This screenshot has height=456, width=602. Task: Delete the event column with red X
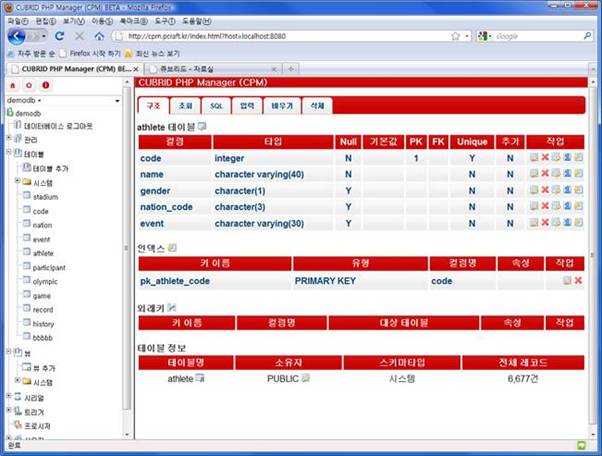click(x=545, y=223)
